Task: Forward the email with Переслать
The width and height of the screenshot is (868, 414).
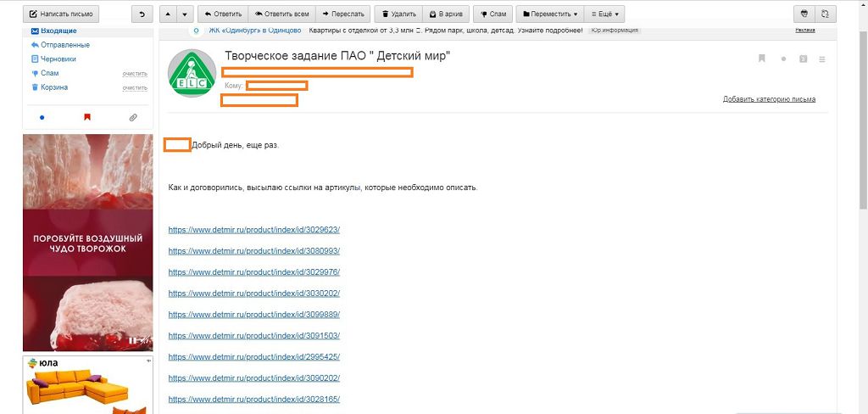Action: (343, 14)
